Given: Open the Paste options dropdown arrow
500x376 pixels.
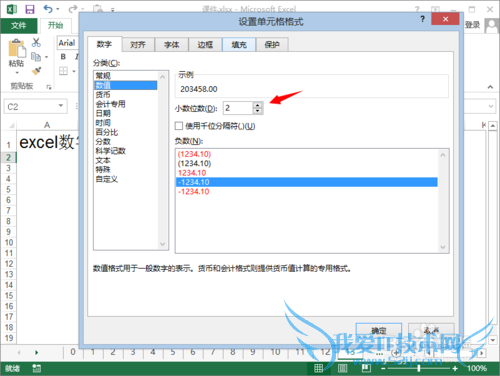Looking at the screenshot, I should coord(17,72).
